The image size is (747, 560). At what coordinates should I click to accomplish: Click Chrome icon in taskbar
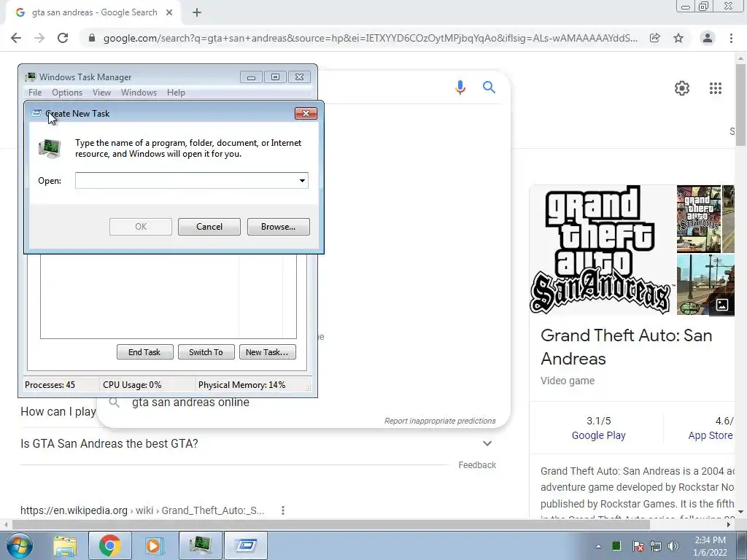(109, 545)
